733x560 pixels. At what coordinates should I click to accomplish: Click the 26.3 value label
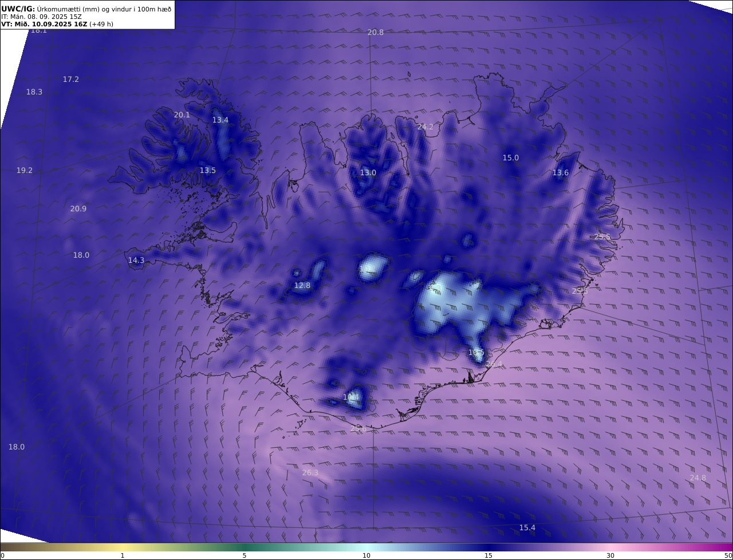point(310,473)
